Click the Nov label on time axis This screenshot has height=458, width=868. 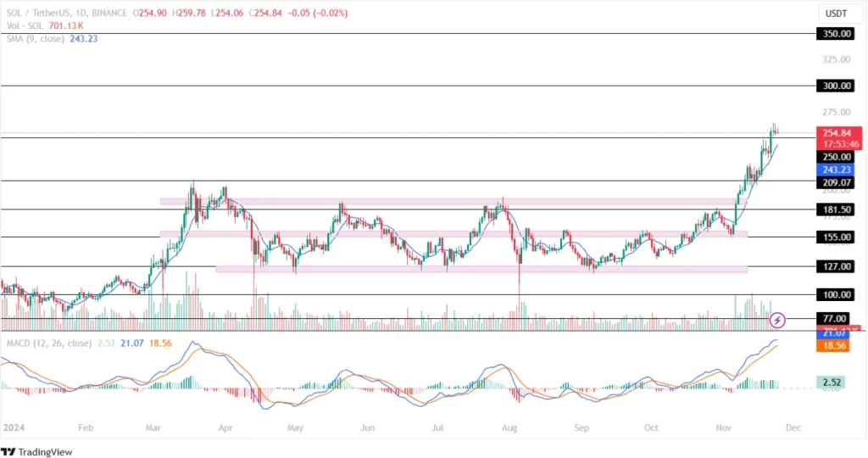pos(724,427)
